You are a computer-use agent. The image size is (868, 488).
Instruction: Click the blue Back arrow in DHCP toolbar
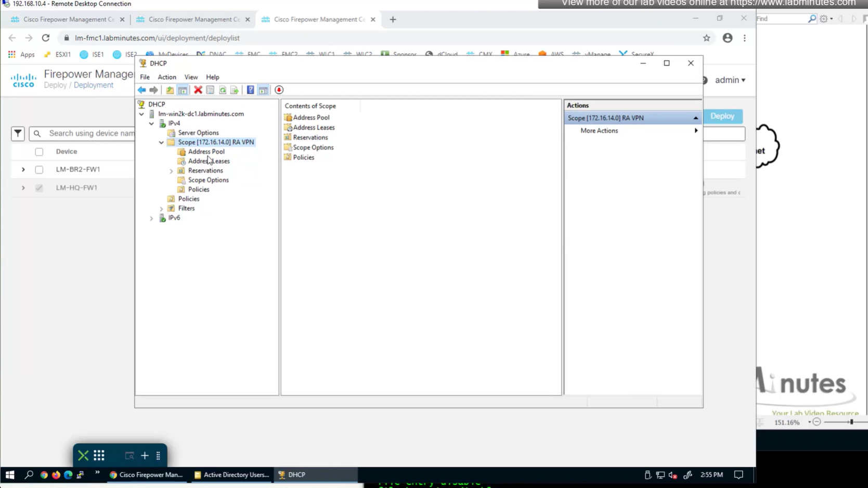(x=141, y=90)
